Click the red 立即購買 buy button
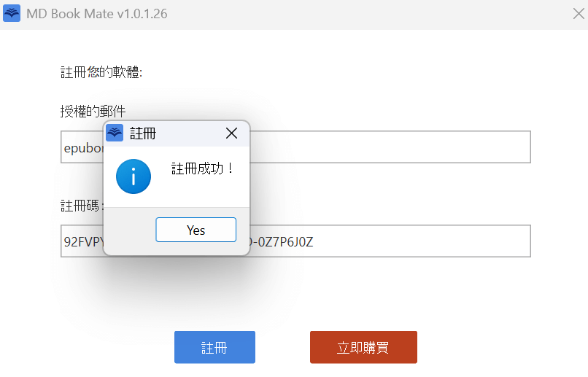Image resolution: width=588 pixels, height=377 pixels. (363, 347)
